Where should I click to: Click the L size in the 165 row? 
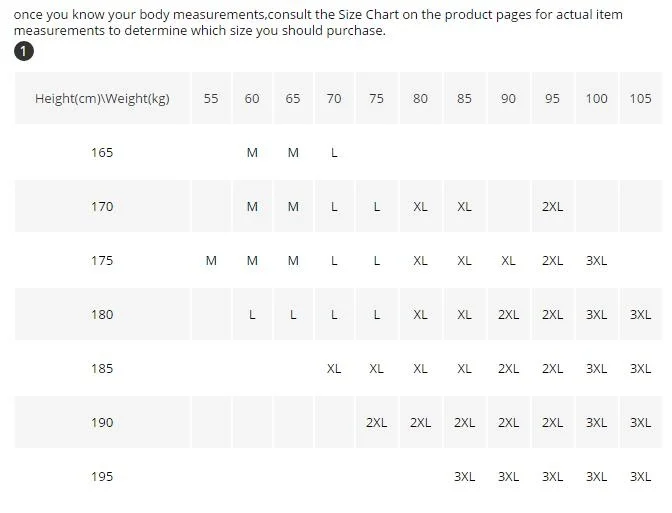point(334,152)
